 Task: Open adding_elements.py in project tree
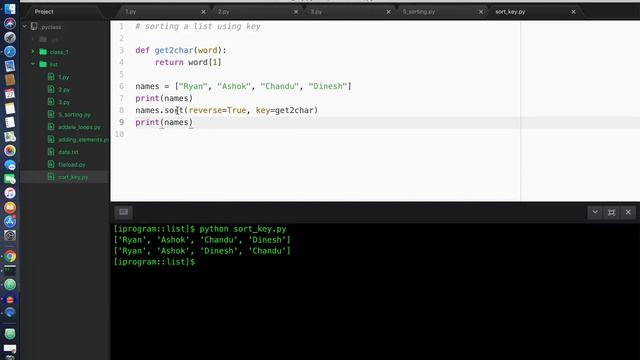click(x=83, y=140)
